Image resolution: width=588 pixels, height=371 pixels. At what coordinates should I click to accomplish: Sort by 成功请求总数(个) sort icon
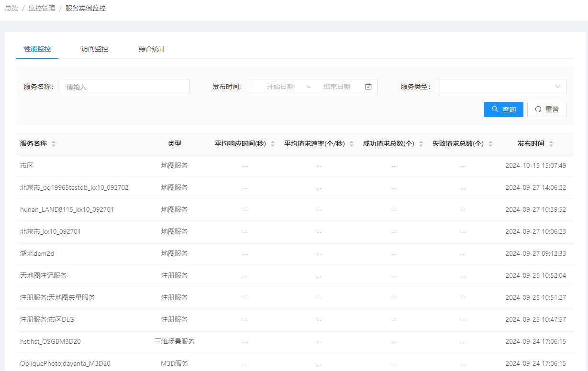[x=421, y=144]
